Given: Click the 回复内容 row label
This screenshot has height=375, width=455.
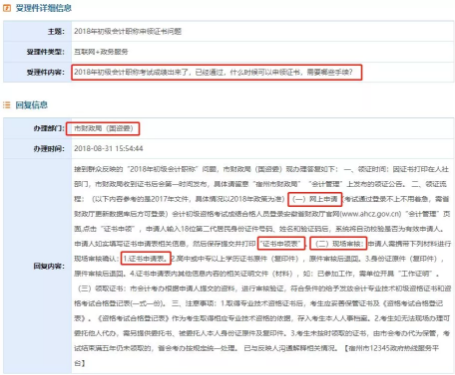Looking at the screenshot, I should tap(49, 266).
